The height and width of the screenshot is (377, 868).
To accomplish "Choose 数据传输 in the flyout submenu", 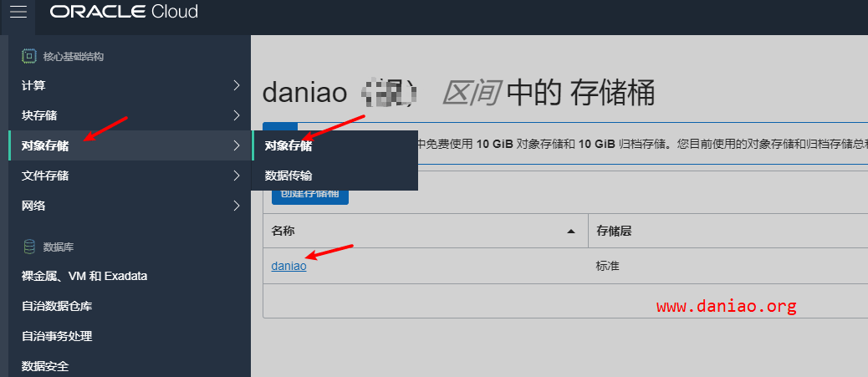I will (x=334, y=176).
